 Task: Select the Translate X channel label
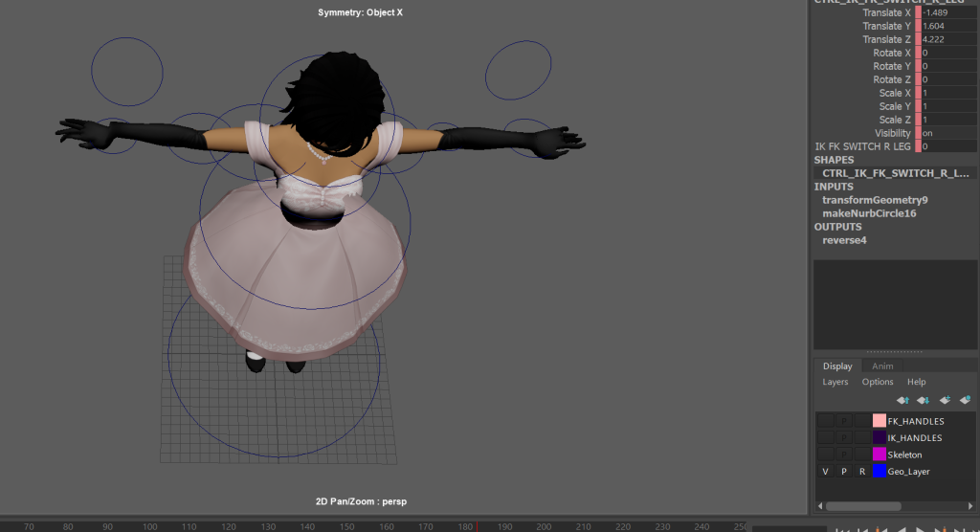(x=886, y=12)
